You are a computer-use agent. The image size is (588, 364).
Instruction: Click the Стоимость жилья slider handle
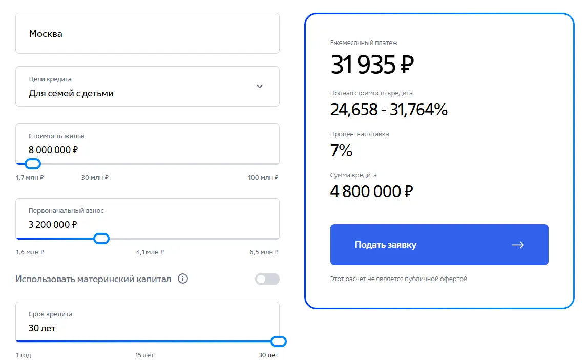pyautogui.click(x=33, y=164)
